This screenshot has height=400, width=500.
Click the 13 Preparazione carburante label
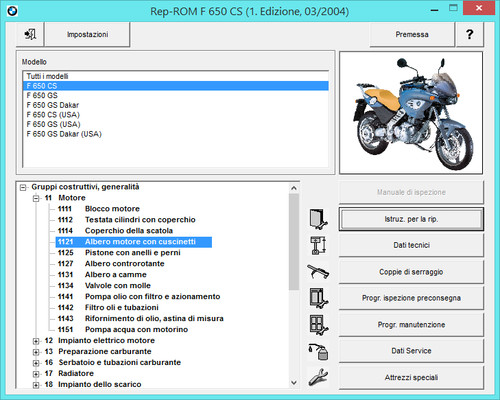pyautogui.click(x=98, y=352)
